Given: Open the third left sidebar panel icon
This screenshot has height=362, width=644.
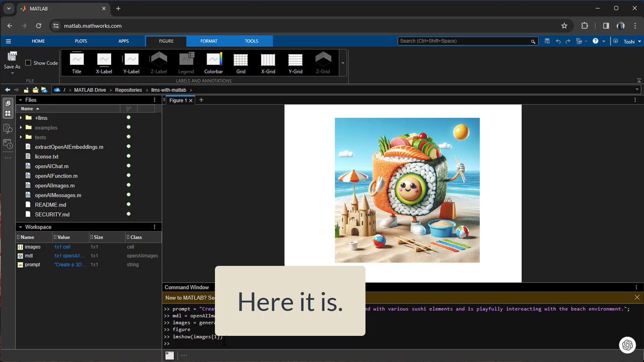Looking at the screenshot, I should pos(8,128).
